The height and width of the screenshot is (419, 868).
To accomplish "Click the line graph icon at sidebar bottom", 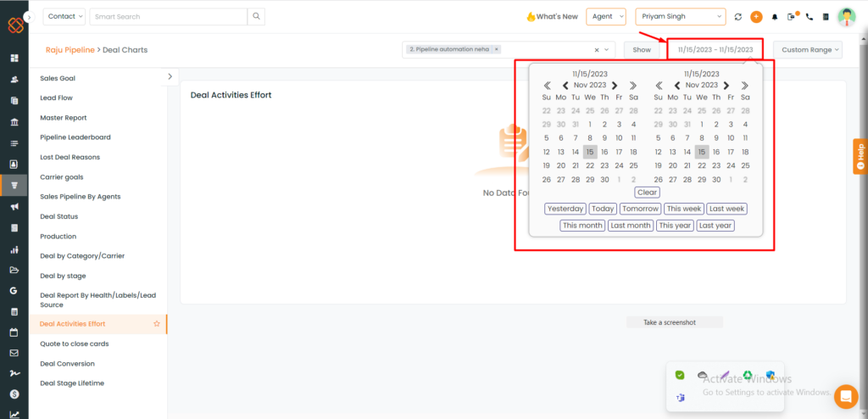I will point(14,414).
